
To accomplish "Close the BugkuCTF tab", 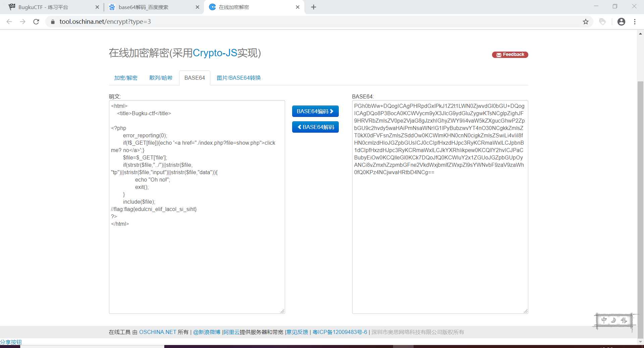I will coord(97,7).
